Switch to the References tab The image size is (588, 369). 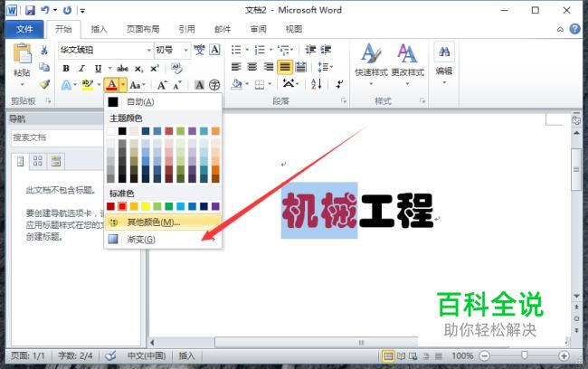[186, 29]
